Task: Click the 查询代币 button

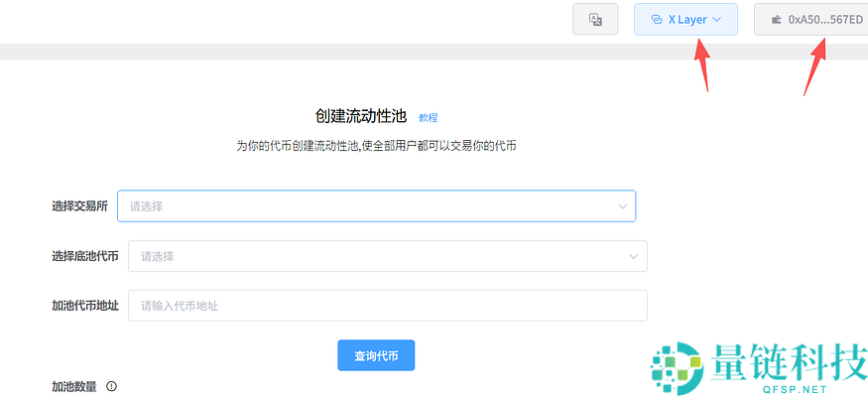Action: tap(376, 355)
